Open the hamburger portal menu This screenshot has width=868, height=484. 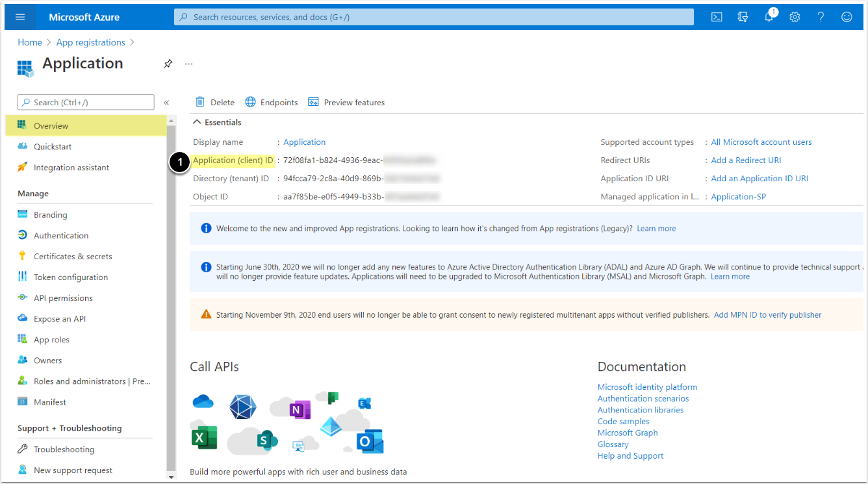click(x=20, y=18)
